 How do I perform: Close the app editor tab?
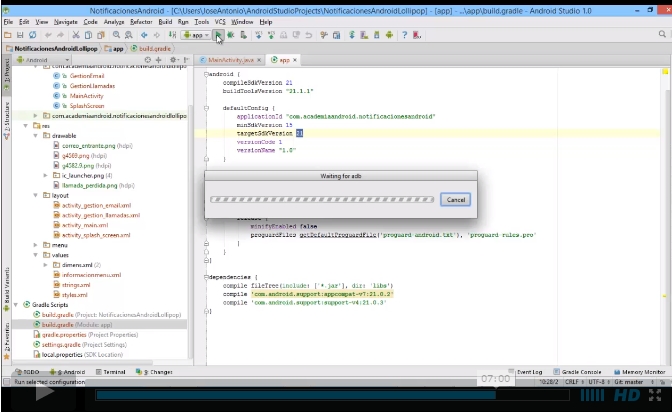(x=295, y=60)
